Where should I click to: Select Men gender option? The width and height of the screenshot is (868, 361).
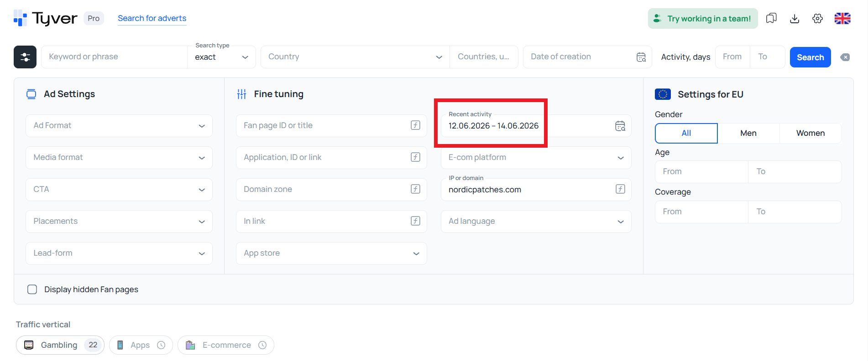point(748,133)
